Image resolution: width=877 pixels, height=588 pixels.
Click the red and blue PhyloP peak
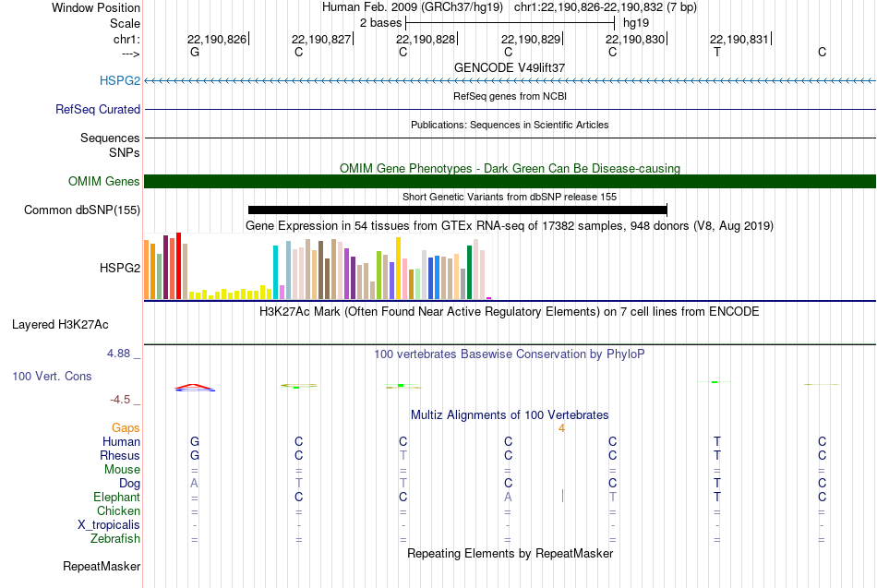point(194,387)
